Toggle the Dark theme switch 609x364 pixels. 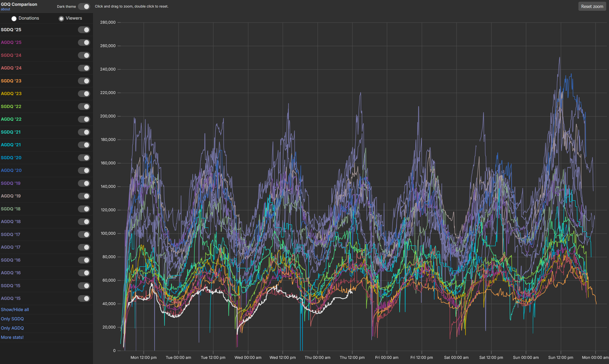[x=84, y=7]
